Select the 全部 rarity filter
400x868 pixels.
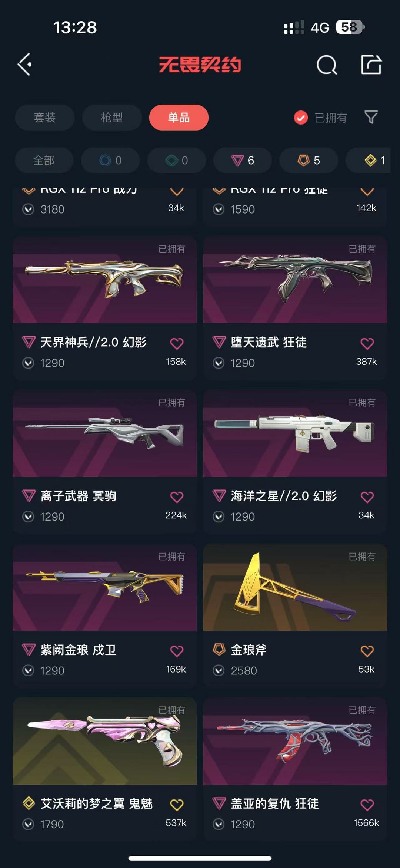(x=44, y=160)
